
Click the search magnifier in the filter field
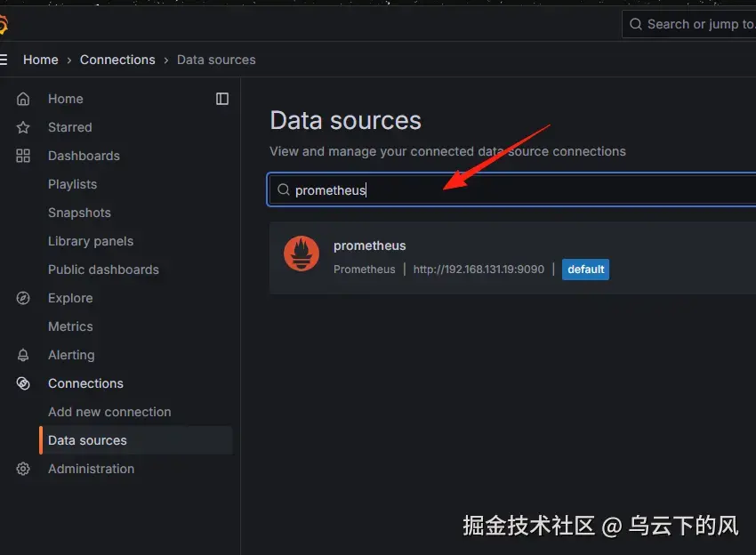282,189
